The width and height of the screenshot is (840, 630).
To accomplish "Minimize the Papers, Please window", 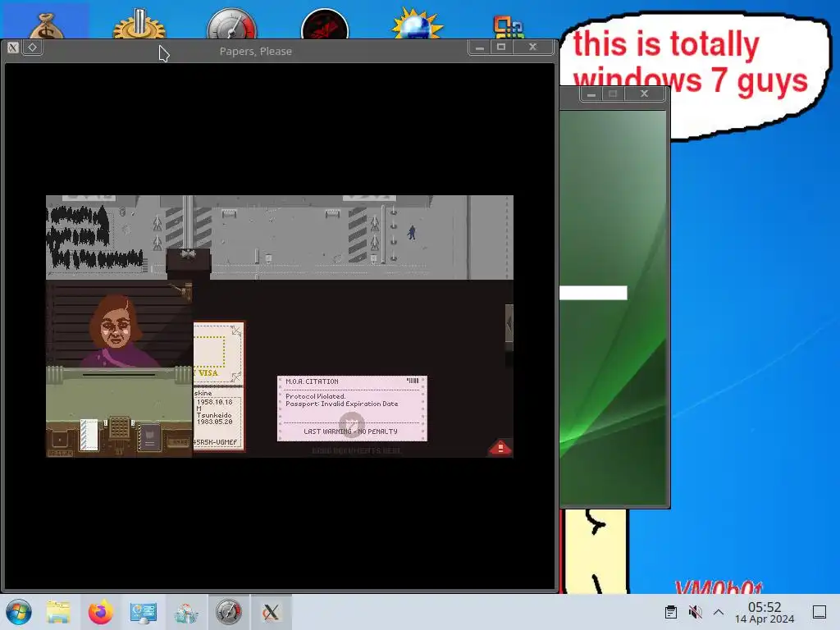I will tap(479, 47).
